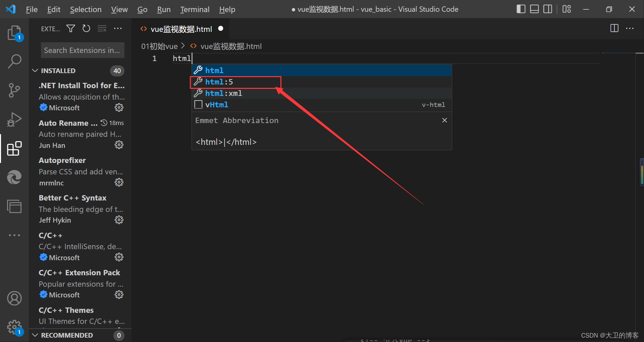Screen dimensions: 644x342
Task: Open the Microsoft Edge tools icon
Action: tap(14, 177)
